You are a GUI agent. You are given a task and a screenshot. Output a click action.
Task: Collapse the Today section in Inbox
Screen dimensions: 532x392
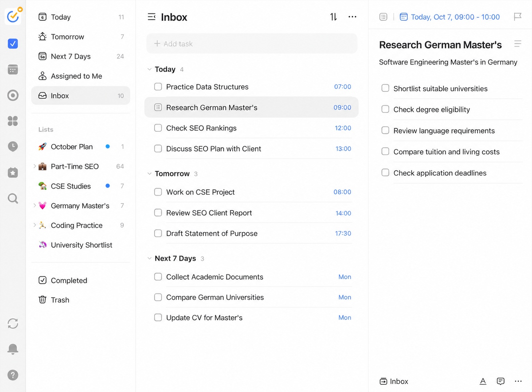[149, 69]
